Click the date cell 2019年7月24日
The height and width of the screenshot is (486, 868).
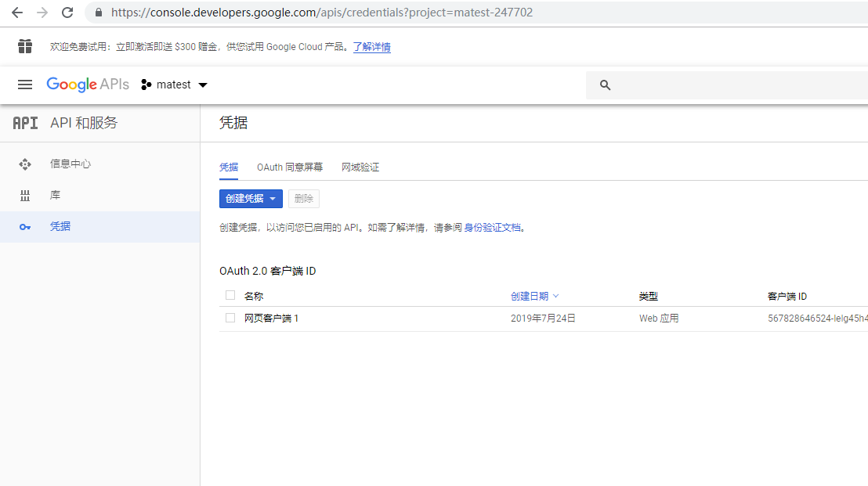[543, 319]
